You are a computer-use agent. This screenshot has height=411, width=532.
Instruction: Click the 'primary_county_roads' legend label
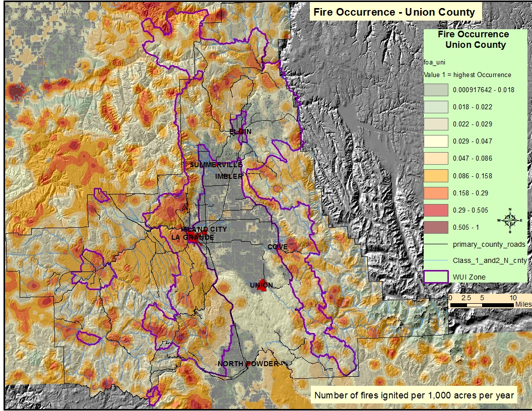pos(489,244)
